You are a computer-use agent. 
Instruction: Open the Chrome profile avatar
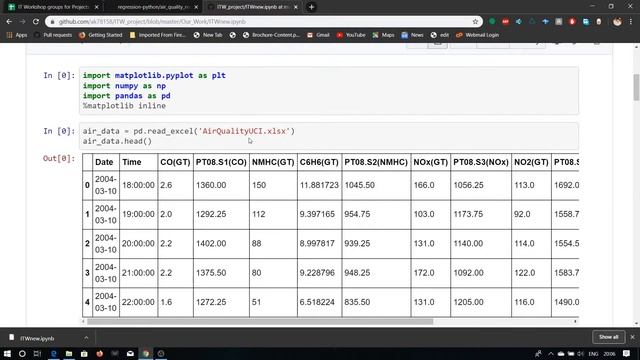click(617, 22)
